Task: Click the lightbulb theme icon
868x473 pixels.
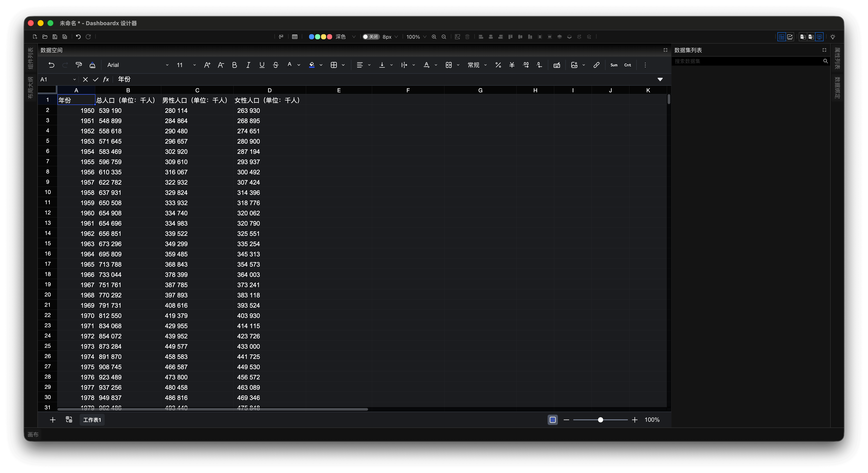Action: (x=833, y=37)
